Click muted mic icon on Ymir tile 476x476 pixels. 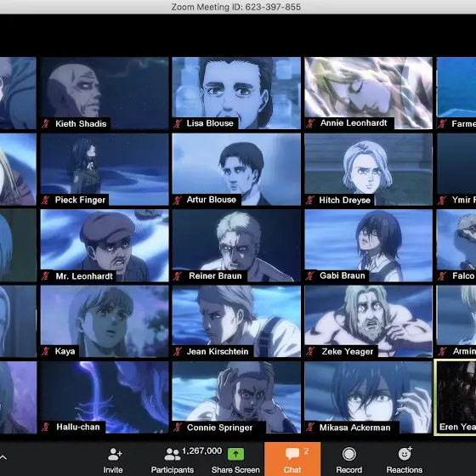(442, 200)
